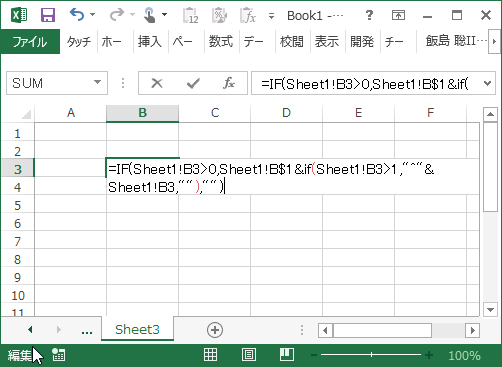The width and height of the screenshot is (502, 367).
Task: Select column F header
Action: click(430, 113)
